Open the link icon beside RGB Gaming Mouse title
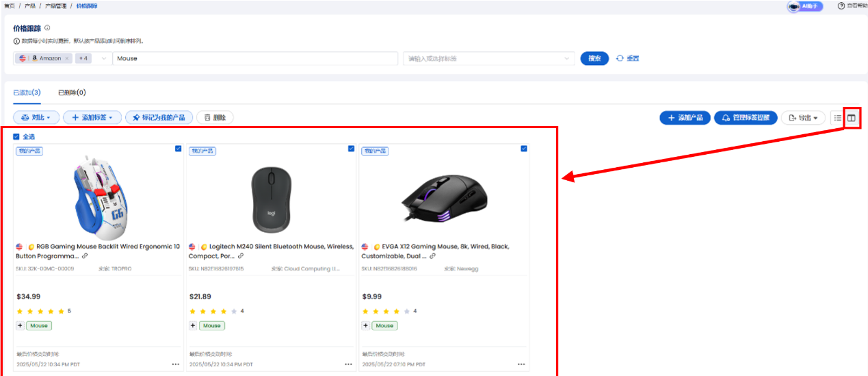The width and height of the screenshot is (868, 376). pyautogui.click(x=85, y=256)
